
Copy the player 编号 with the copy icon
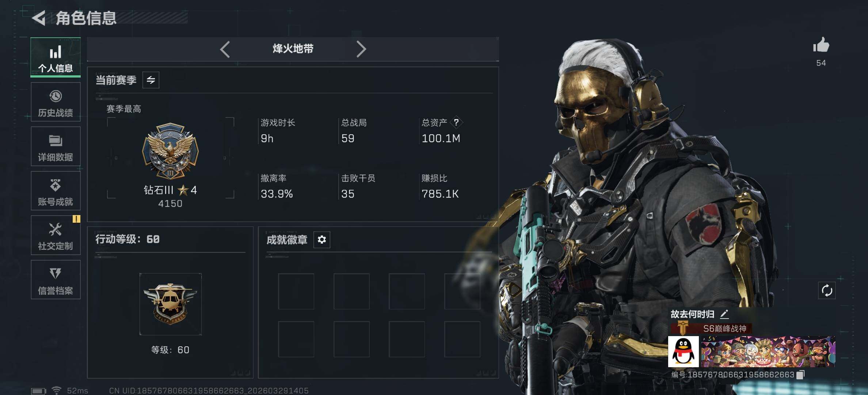800,375
